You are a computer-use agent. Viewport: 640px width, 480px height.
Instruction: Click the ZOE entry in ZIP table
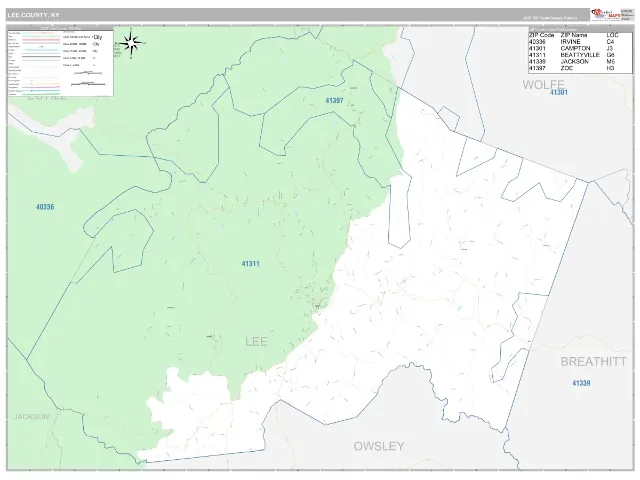coord(567,68)
